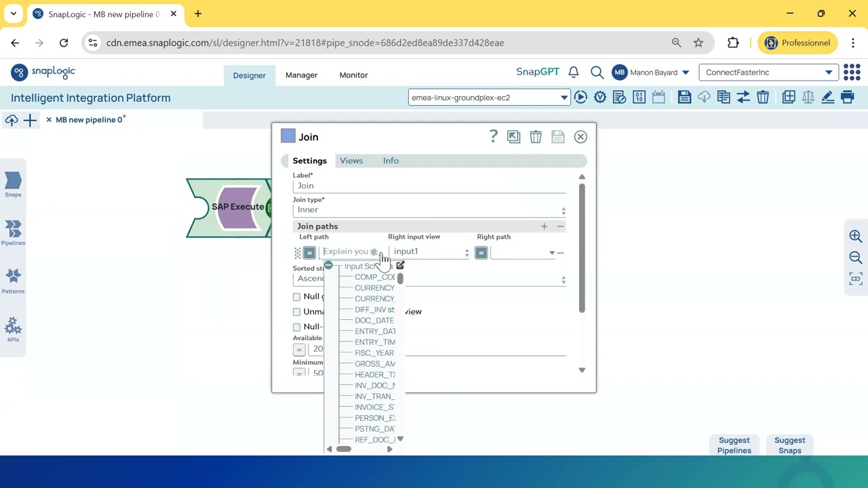Zoom out of the canvas
Viewport: 868px width, 488px height.
click(856, 258)
